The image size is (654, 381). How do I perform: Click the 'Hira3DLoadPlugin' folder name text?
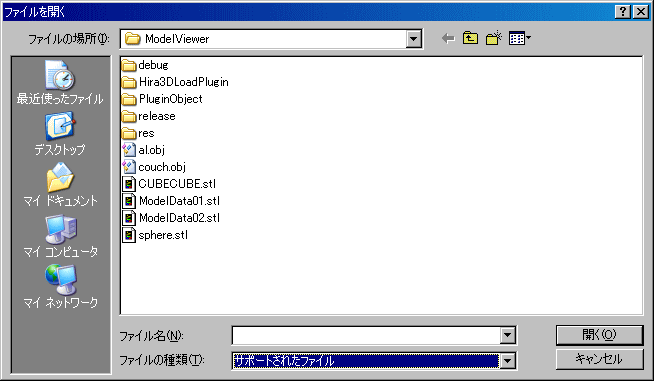pos(184,82)
